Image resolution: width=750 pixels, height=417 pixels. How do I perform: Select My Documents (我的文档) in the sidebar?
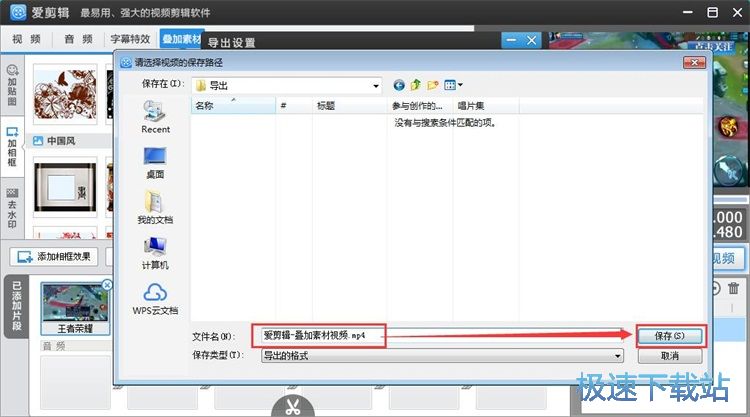[155, 208]
